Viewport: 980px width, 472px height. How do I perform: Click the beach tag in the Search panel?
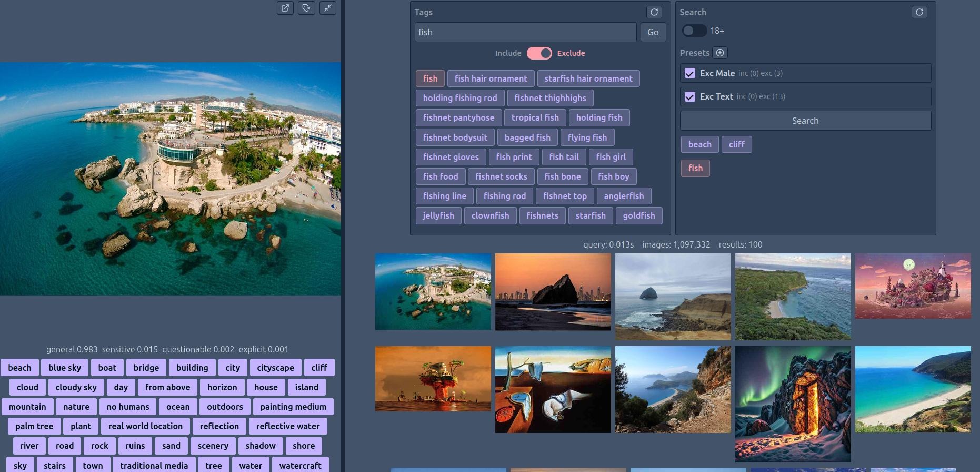[x=699, y=144]
